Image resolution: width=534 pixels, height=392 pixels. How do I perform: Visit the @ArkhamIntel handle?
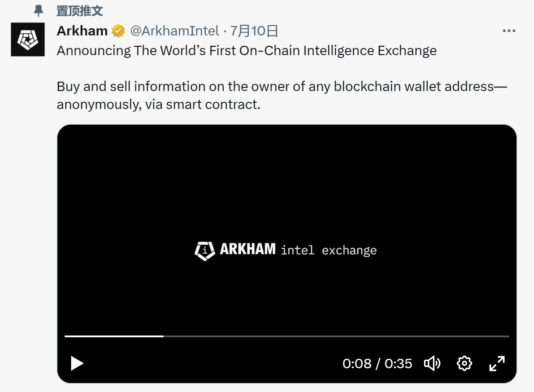[x=174, y=31]
